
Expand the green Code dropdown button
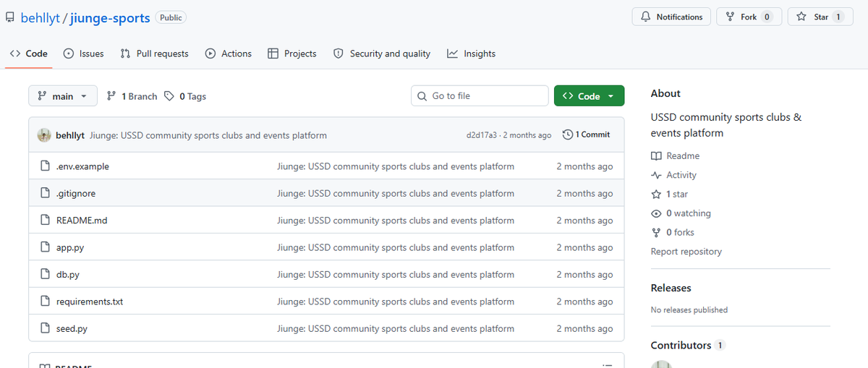point(589,96)
